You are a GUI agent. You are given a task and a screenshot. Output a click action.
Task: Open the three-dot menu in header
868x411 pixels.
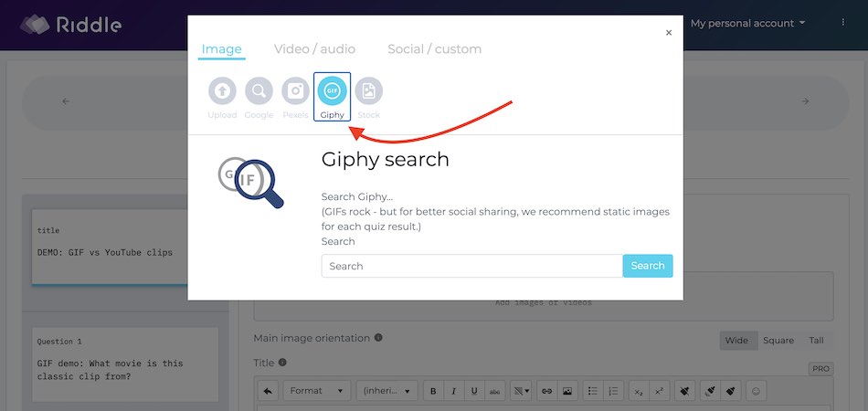(843, 22)
